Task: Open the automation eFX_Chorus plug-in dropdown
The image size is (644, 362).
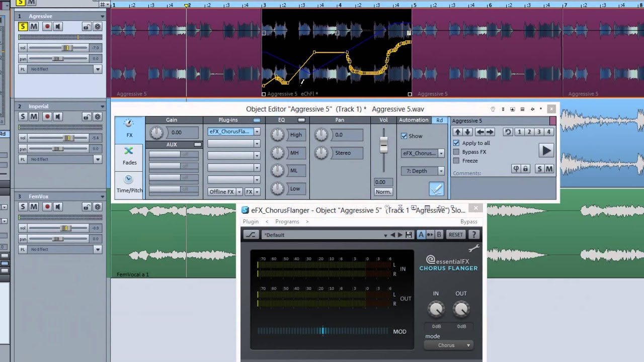Action: point(441,153)
